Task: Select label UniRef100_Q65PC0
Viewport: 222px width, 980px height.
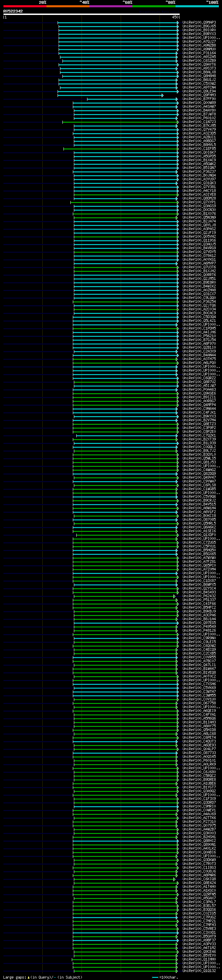Action: point(199,566)
